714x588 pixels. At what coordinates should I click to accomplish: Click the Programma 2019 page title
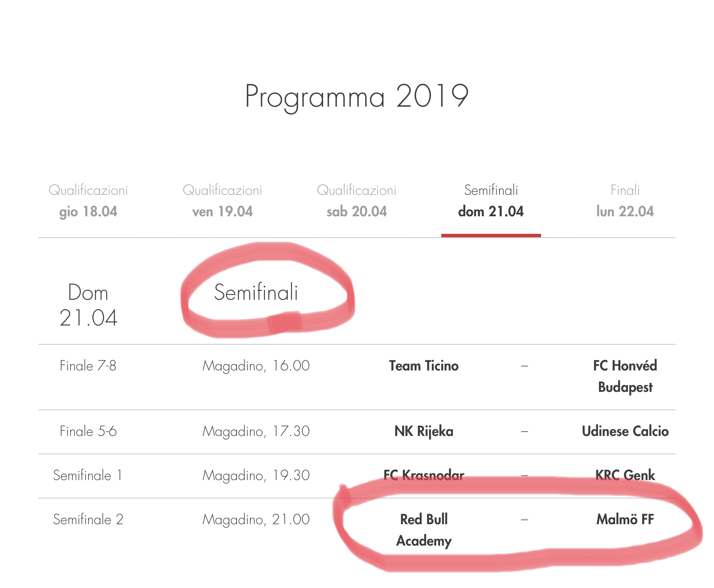(357, 96)
